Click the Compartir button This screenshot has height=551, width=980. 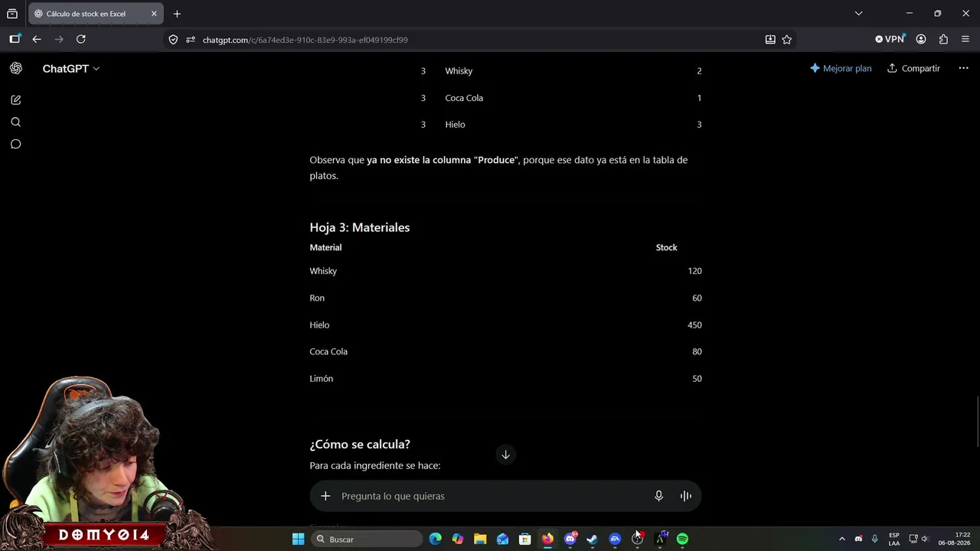(x=913, y=68)
